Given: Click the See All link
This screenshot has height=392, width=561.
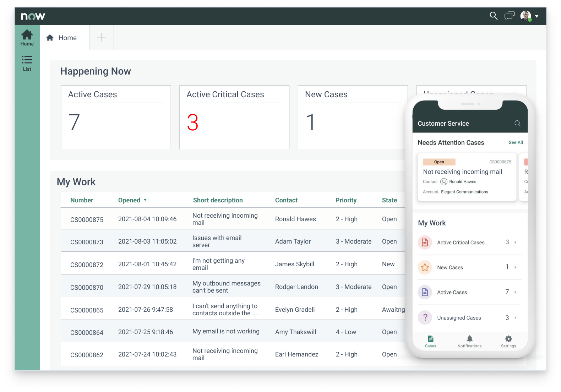Looking at the screenshot, I should pyautogui.click(x=516, y=142).
